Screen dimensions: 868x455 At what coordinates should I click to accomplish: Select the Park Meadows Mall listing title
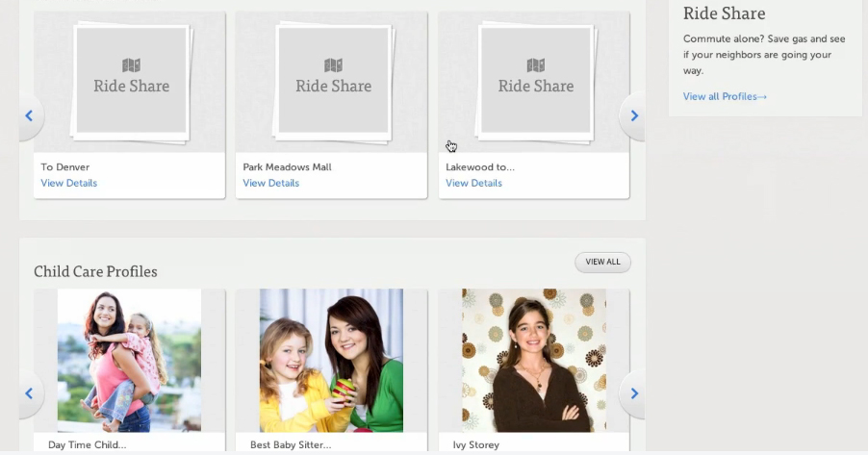pyautogui.click(x=287, y=167)
